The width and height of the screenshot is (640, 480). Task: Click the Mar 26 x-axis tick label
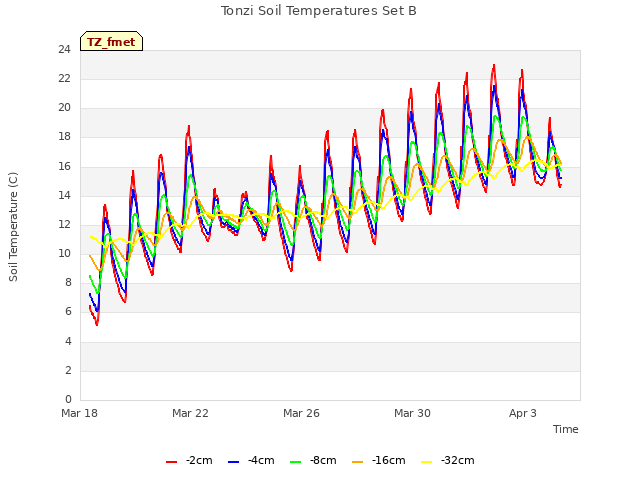coord(301,413)
